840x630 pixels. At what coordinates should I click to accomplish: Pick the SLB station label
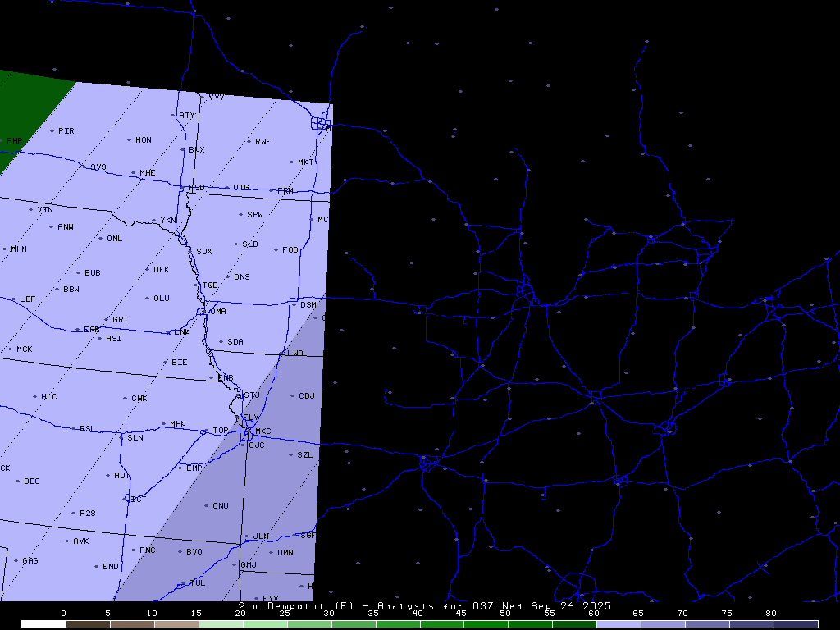250,244
